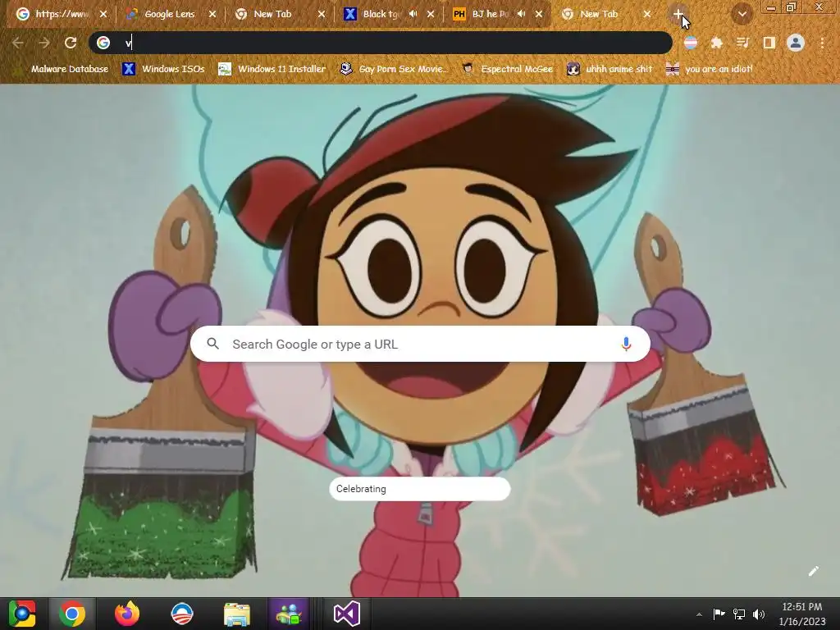Click the address bar containing 'v'
840x630 pixels.
click(x=381, y=43)
